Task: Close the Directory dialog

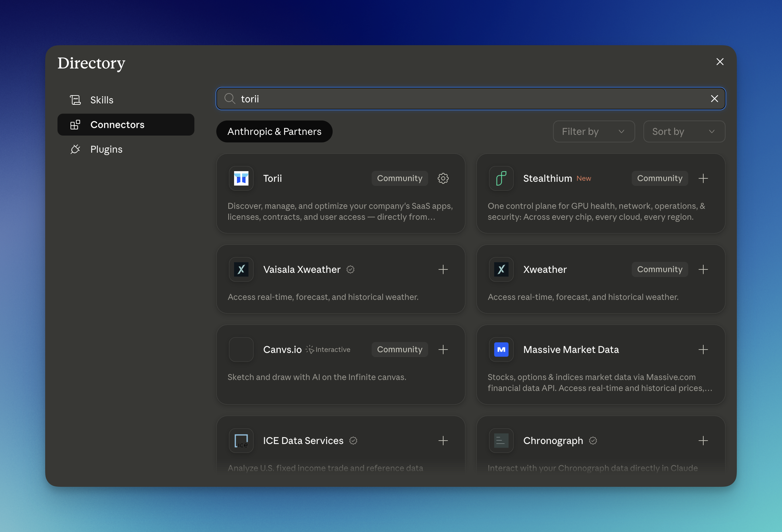Action: click(720, 62)
